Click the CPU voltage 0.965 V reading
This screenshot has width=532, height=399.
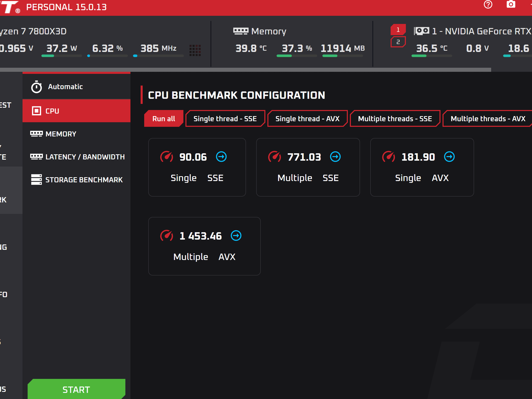(17, 48)
